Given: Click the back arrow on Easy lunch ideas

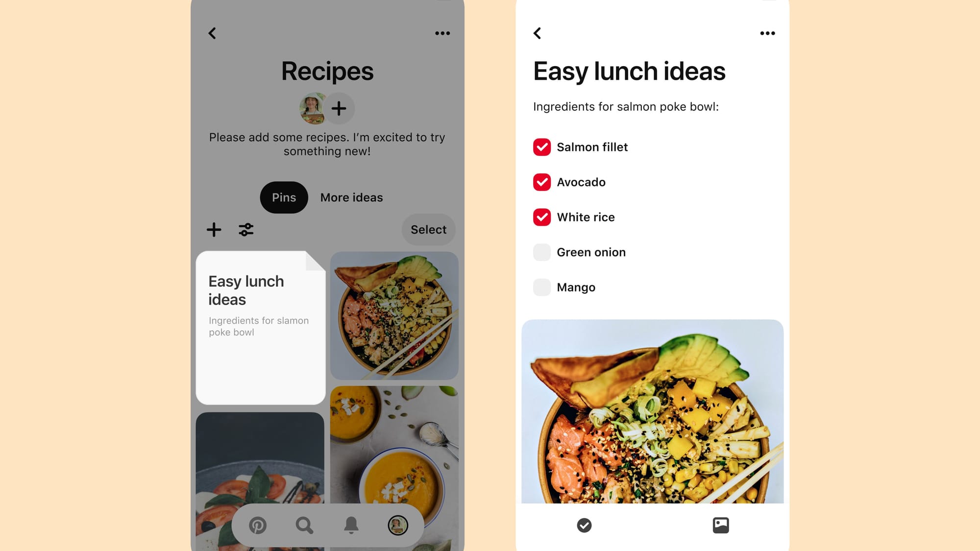Looking at the screenshot, I should coord(538,32).
